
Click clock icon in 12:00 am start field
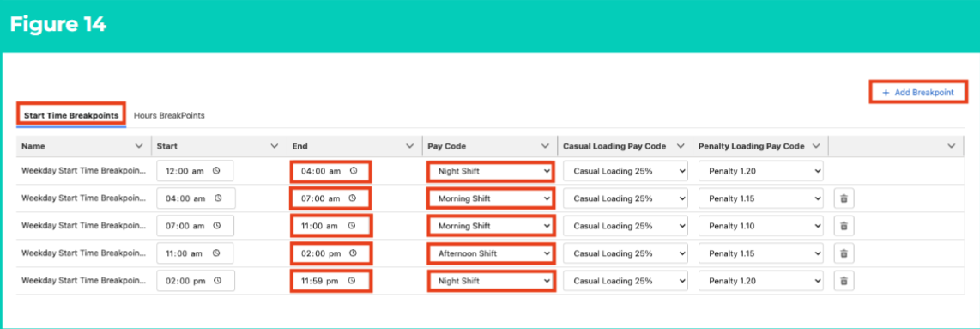tap(216, 171)
